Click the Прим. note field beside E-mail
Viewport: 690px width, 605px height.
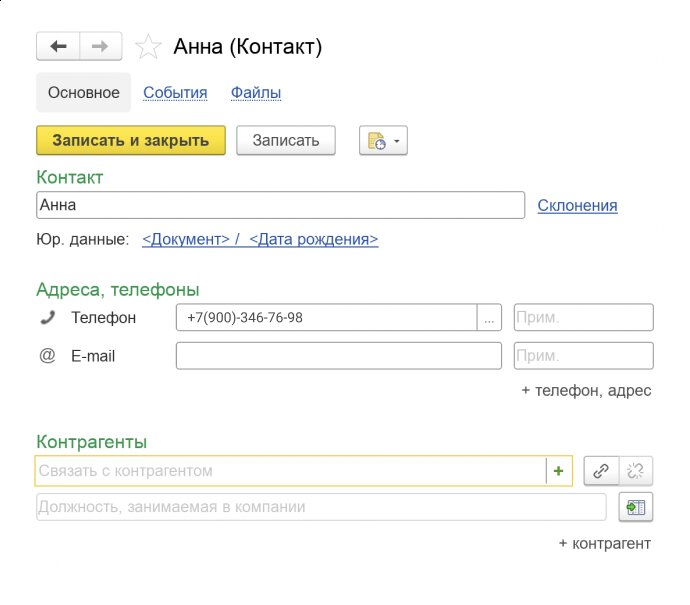[584, 356]
